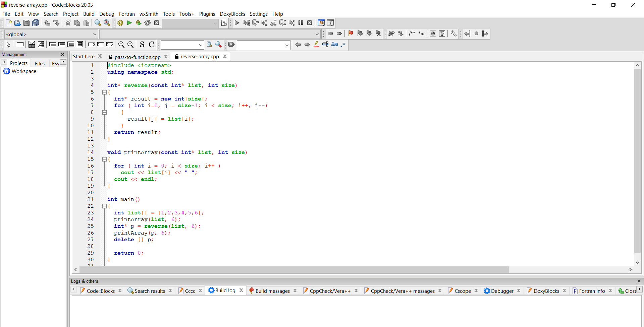This screenshot has width=644, height=327.
Task: Open the Files tab in Management
Action: coord(40,63)
